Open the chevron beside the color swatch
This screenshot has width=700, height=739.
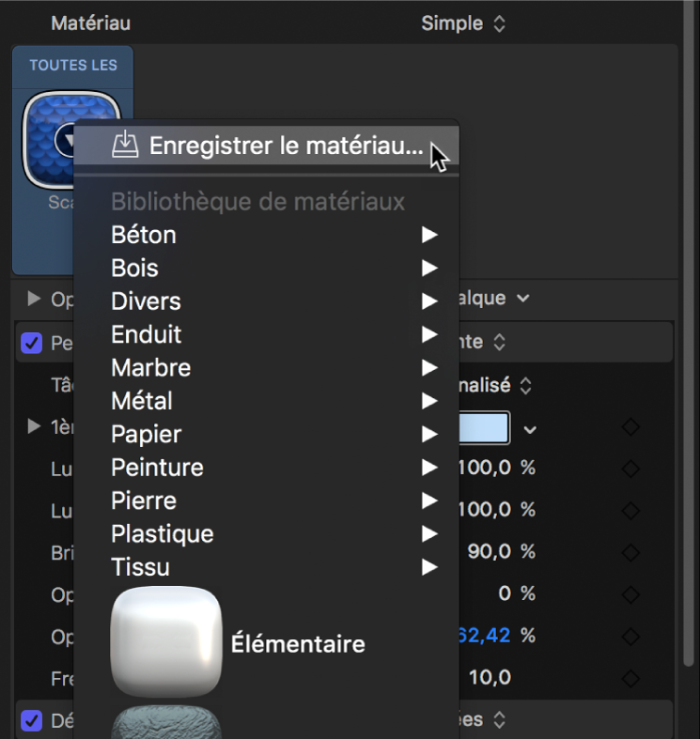tap(530, 429)
